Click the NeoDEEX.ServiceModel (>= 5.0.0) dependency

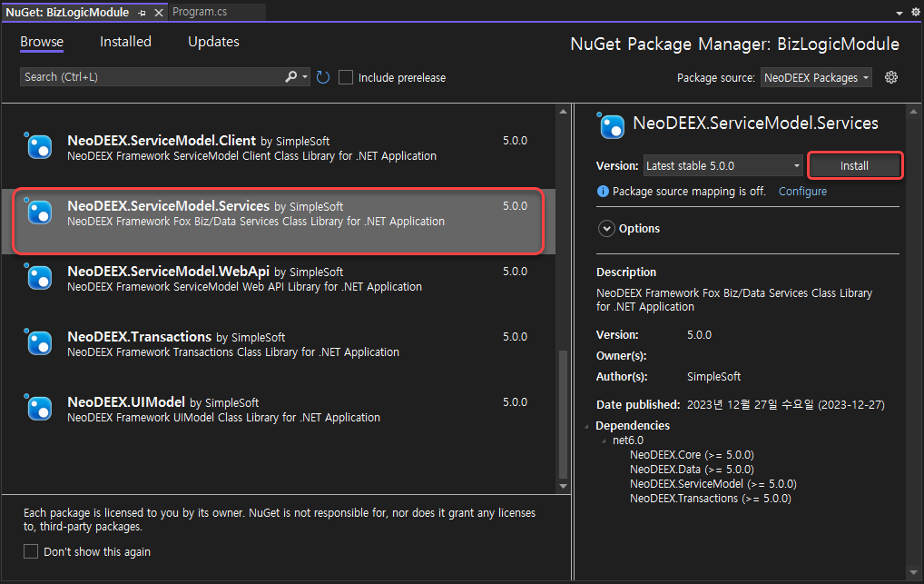(x=713, y=484)
